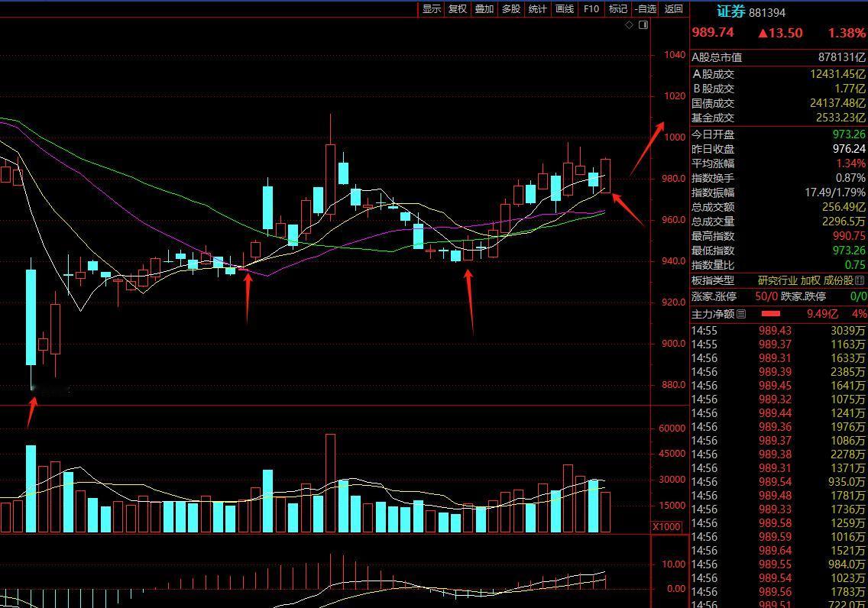The image size is (868, 608).
Task: Click the 加权 weighting label
Action: pyautogui.click(x=811, y=280)
